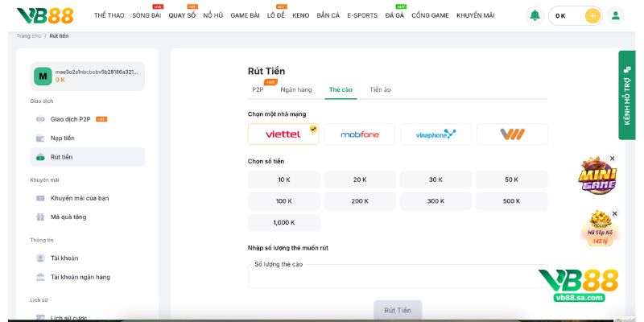This screenshot has width=644, height=322.
Task: Close the Mini Game floating widget
Action: (x=613, y=158)
